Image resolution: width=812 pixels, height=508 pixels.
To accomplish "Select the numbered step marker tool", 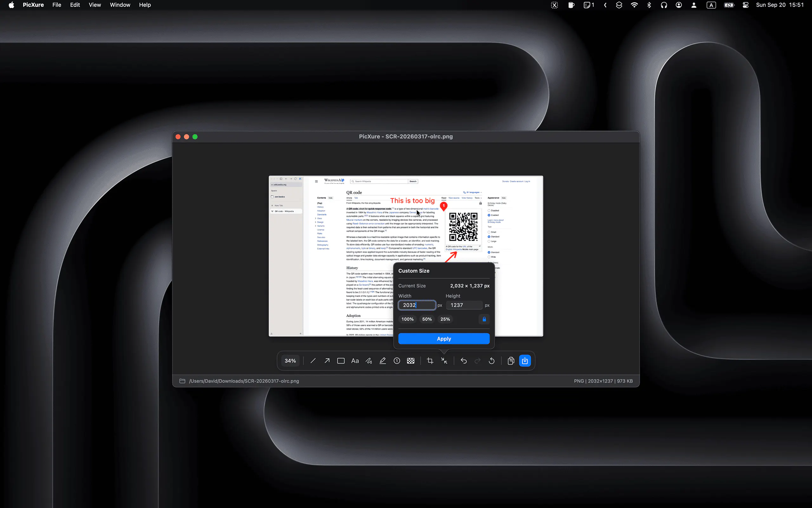I will 397,361.
